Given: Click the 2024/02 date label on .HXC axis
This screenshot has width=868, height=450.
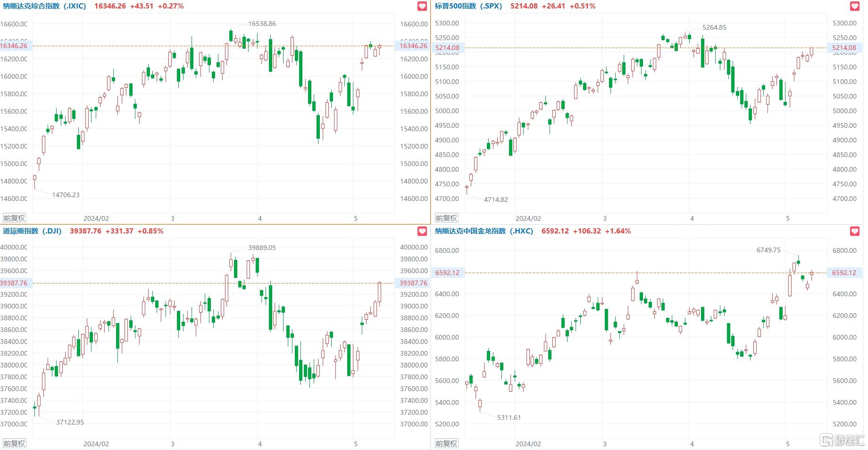Looking at the screenshot, I should coord(528,444).
